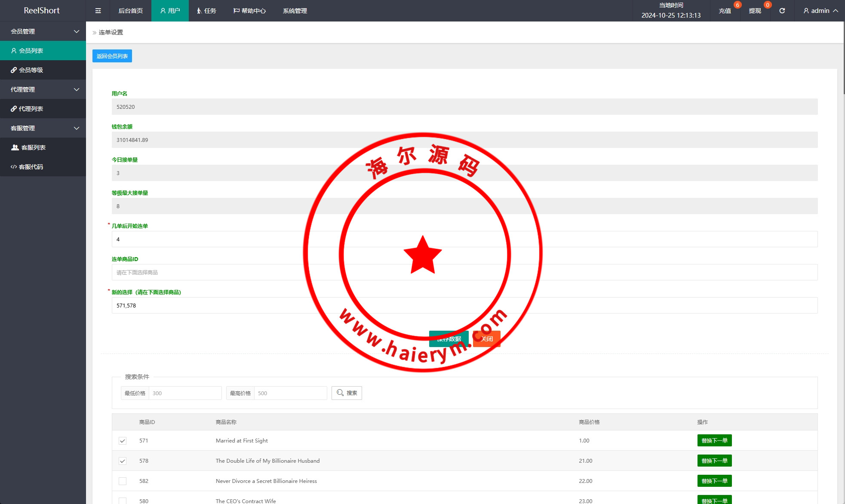This screenshot has width=845, height=504.
Task: Open 会员等级 link icon in sidebar
Action: click(x=14, y=70)
